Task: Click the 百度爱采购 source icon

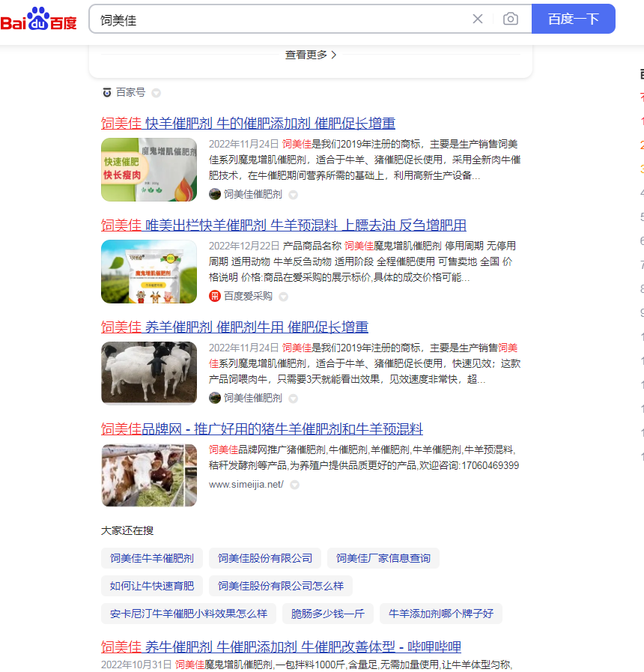Action: [x=215, y=296]
